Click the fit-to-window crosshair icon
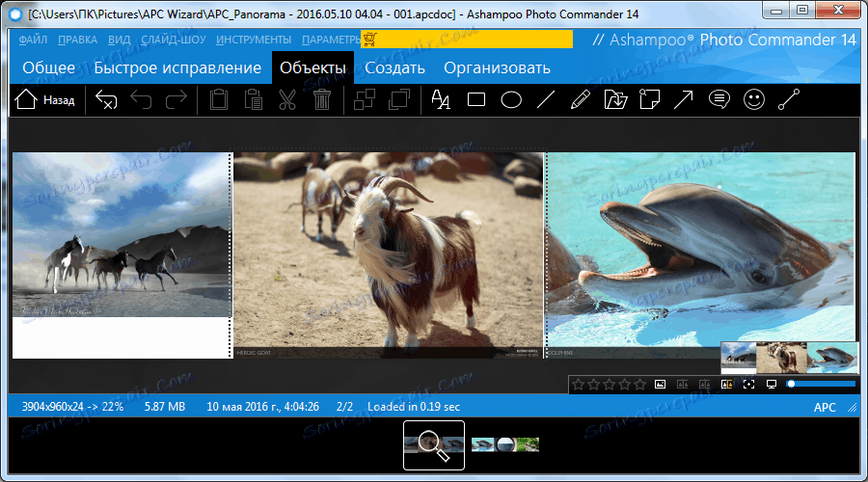This screenshot has width=868, height=482. coord(748,384)
